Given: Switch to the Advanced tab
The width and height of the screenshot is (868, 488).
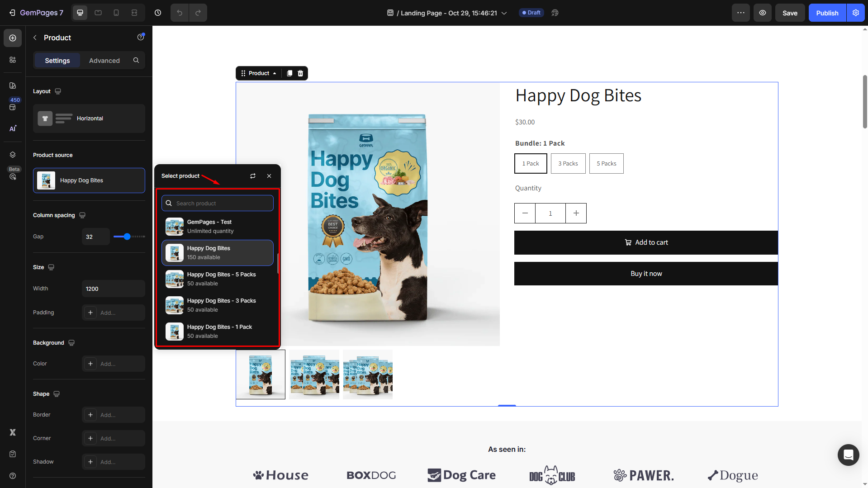Looking at the screenshot, I should coord(104,61).
